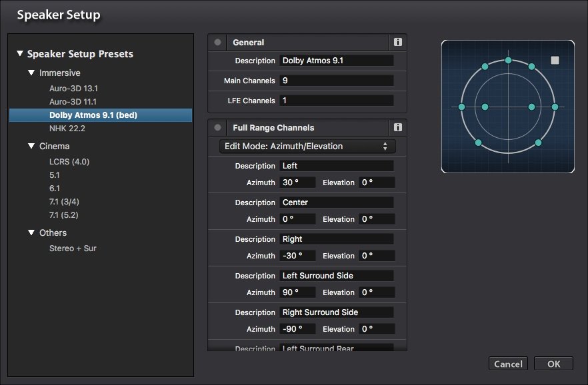Image resolution: width=588 pixels, height=385 pixels.
Task: Click the Main Channels input field
Action: [x=336, y=81]
